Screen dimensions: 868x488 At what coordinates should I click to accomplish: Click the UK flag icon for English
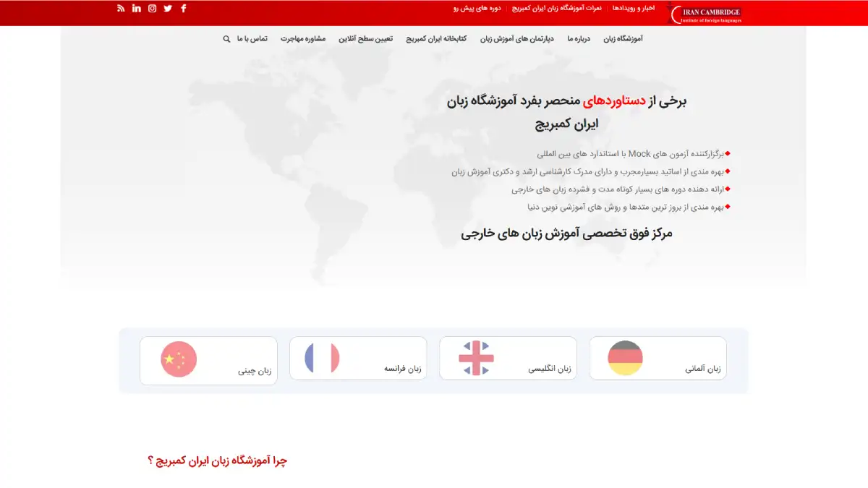pos(477,358)
